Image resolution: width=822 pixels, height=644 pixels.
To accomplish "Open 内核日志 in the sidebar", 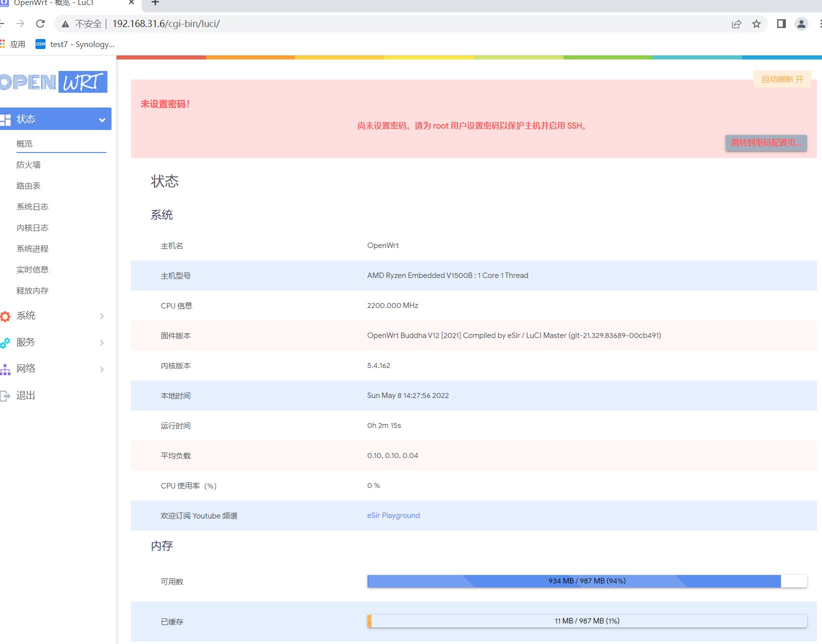I will pos(32,227).
